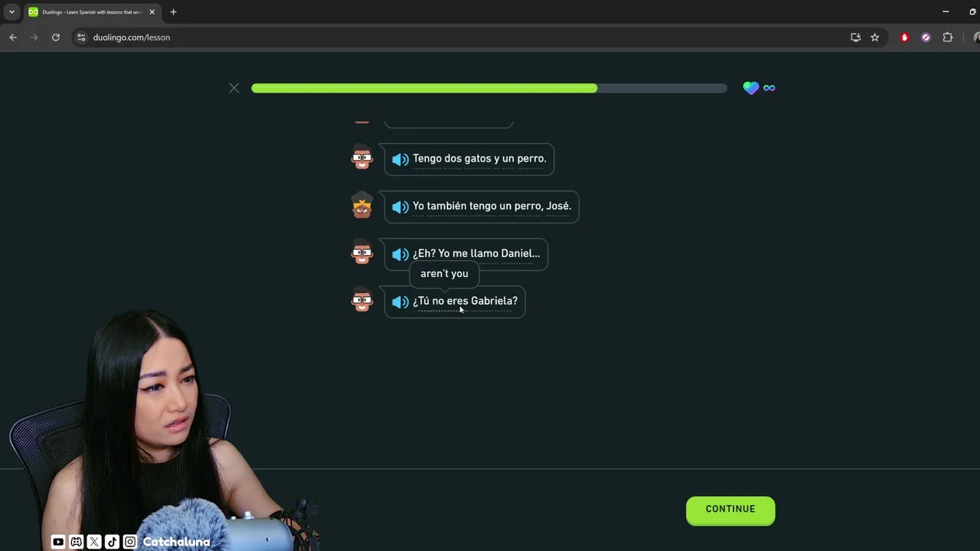Click the unlimited hearts icon
The image size is (980, 551).
759,88
